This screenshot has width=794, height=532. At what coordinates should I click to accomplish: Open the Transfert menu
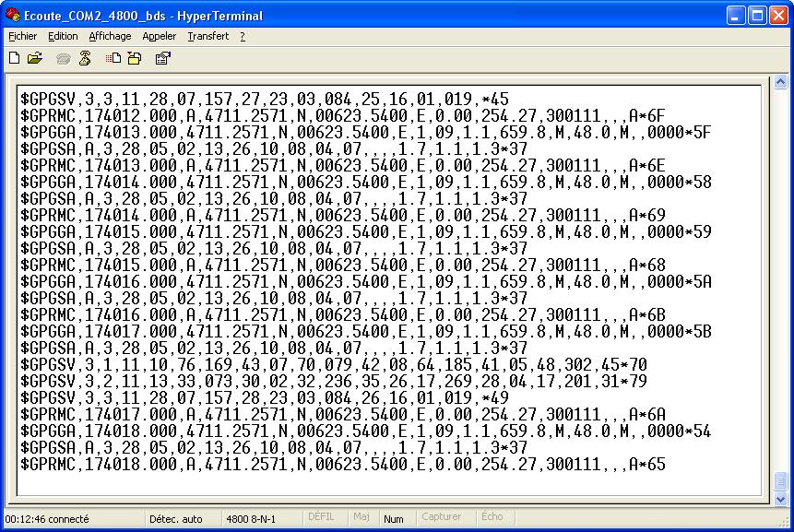pyautogui.click(x=207, y=36)
